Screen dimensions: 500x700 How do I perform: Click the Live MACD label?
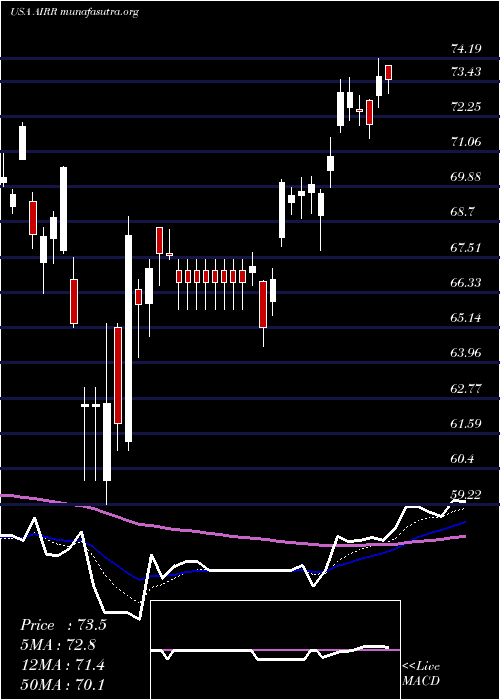click(421, 674)
